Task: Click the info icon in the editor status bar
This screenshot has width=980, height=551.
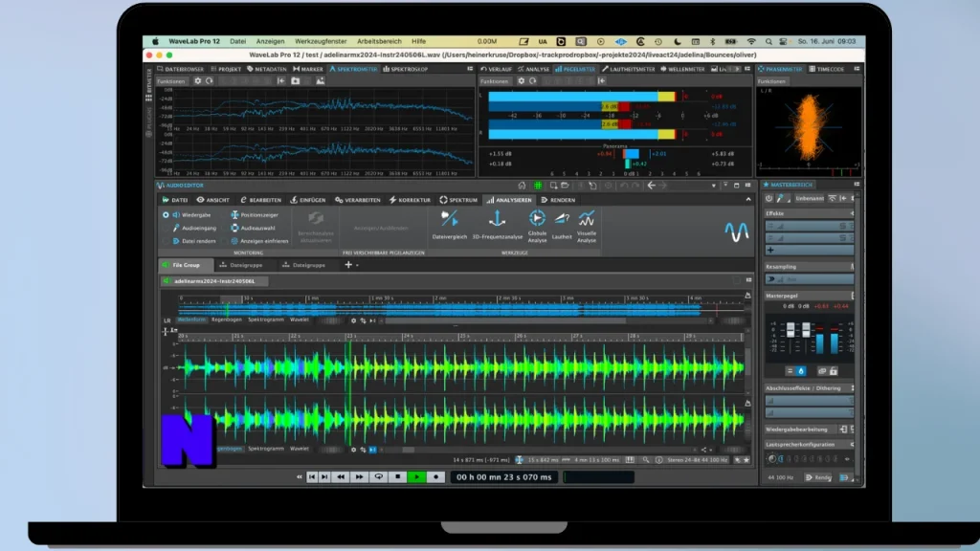Action: pos(658,460)
